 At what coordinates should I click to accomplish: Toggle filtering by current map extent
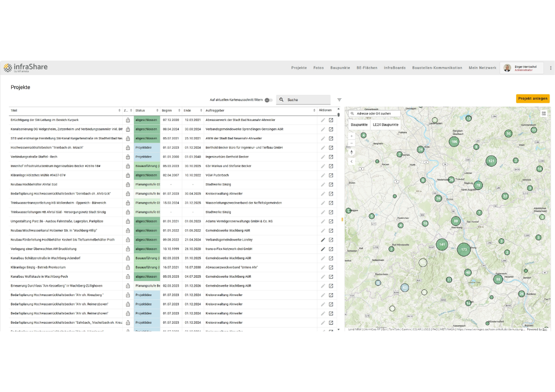[268, 100]
